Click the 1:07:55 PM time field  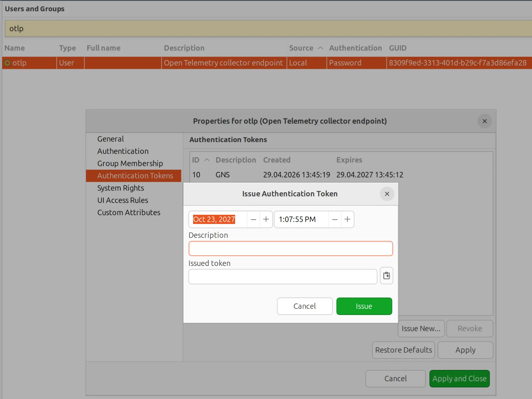point(301,219)
